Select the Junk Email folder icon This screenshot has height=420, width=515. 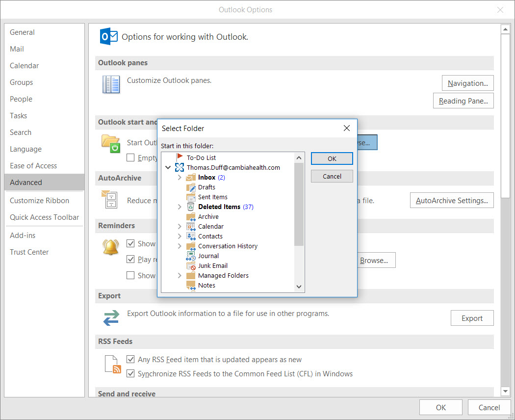pyautogui.click(x=191, y=265)
